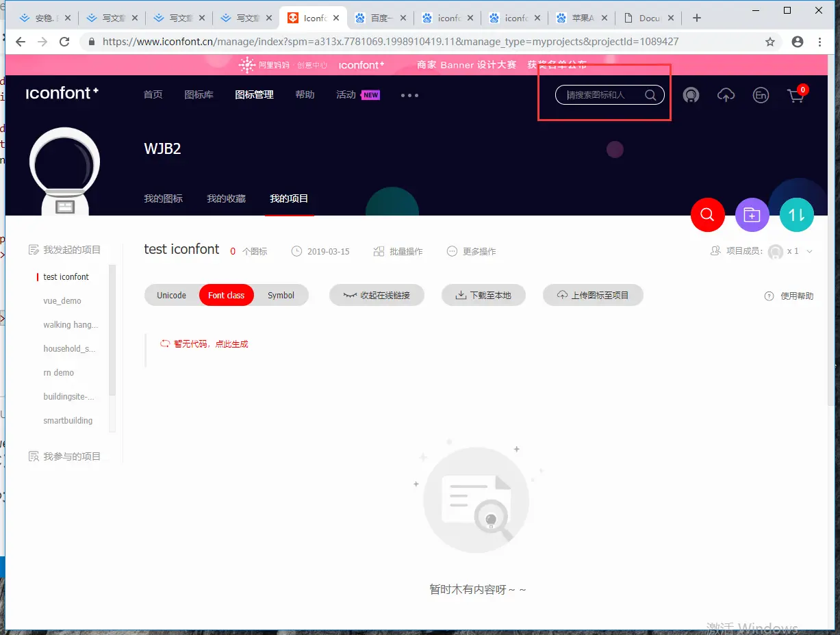The height and width of the screenshot is (635, 840).
Task: Click 收起在线链接 button
Action: point(377,296)
